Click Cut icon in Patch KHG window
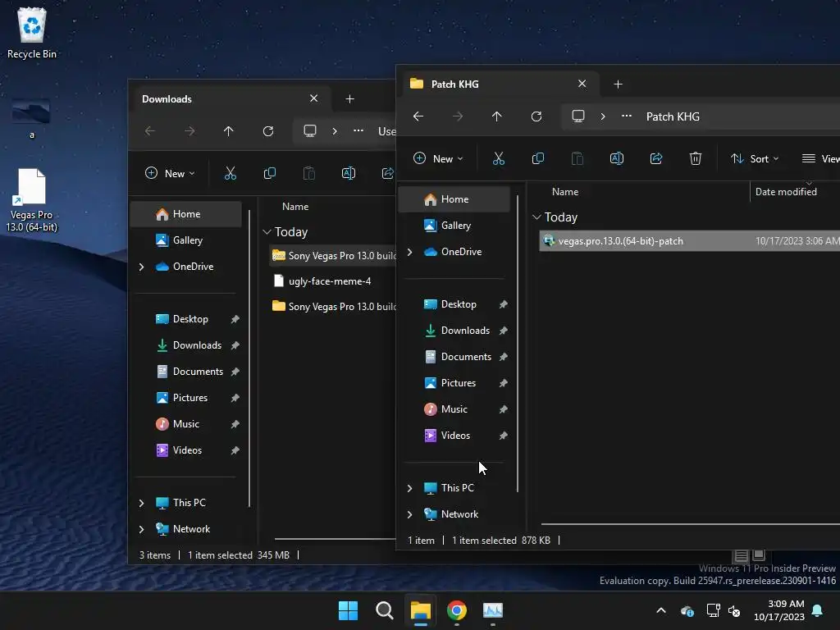The height and width of the screenshot is (630, 840). tap(498, 158)
